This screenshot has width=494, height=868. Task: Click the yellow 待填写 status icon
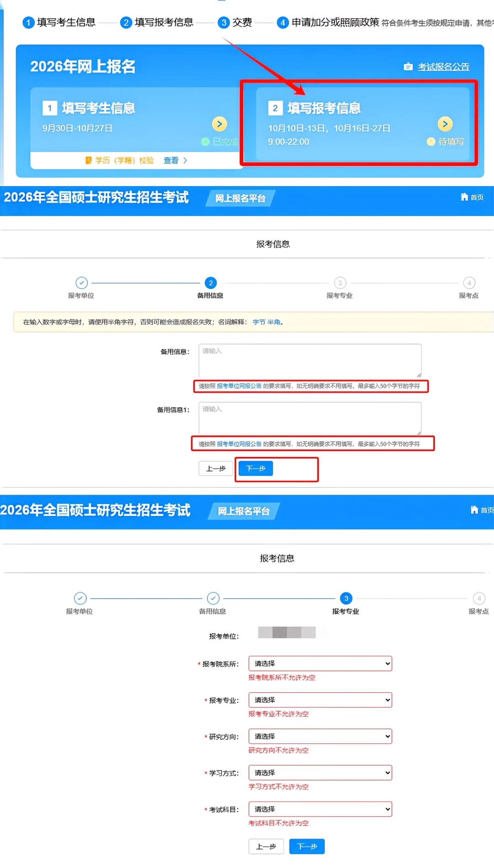(431, 141)
